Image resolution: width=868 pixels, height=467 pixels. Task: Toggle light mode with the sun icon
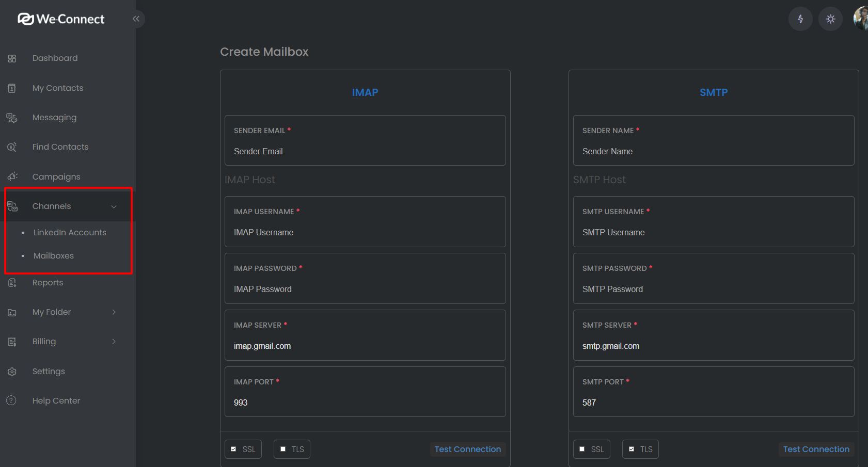[830, 19]
